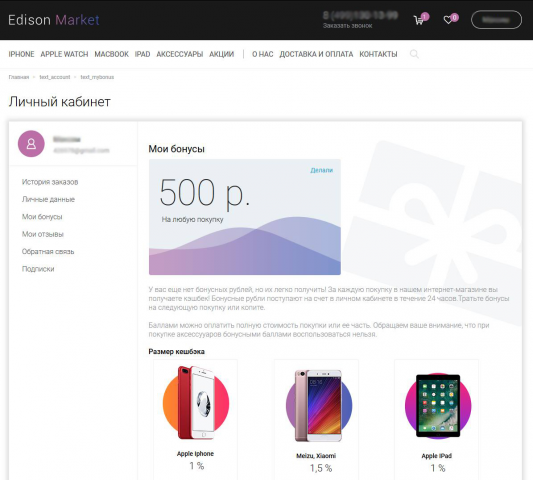Open the MACBOOK menu item
This screenshot has height=480, width=533.
(111, 54)
